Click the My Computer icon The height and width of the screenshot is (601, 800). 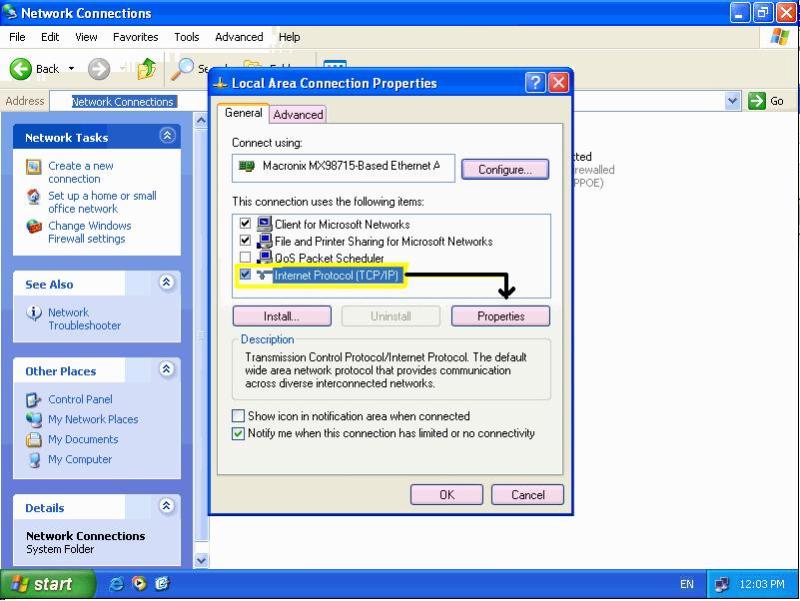click(34, 459)
